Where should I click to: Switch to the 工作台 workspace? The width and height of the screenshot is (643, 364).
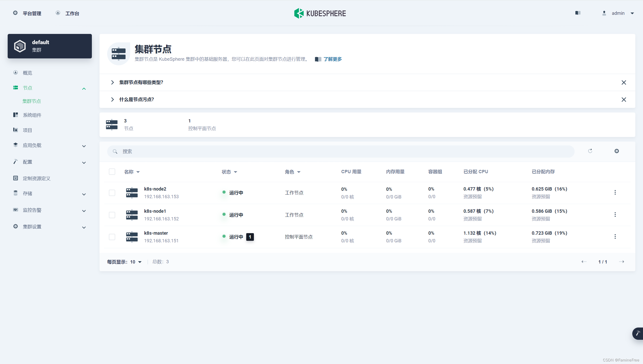click(x=72, y=13)
